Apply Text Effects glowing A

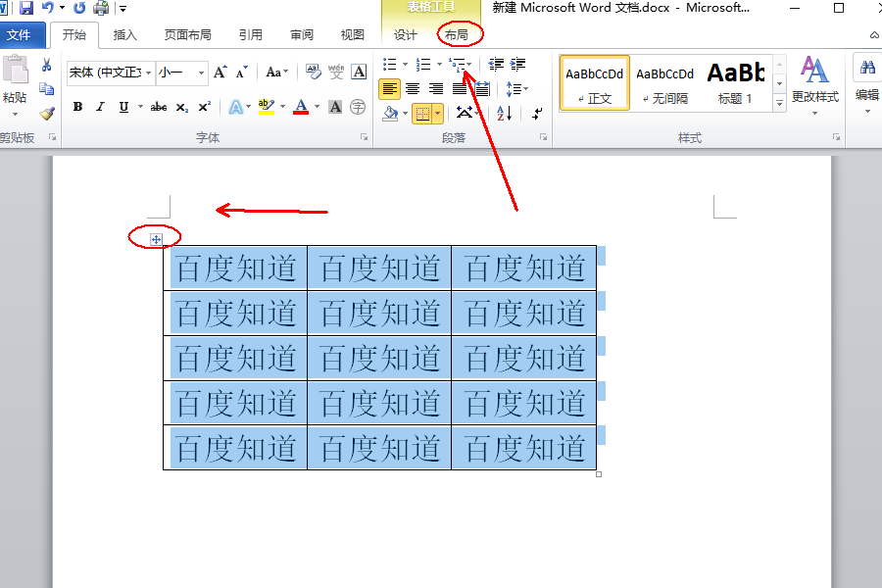coord(235,107)
